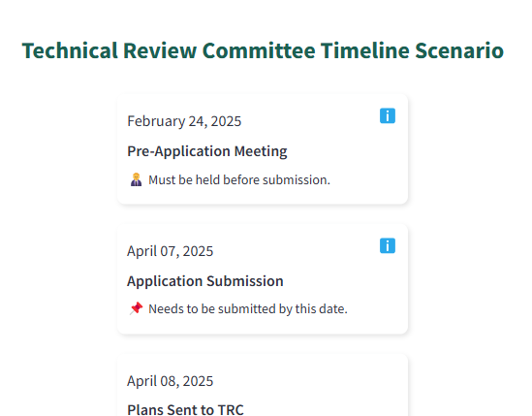This screenshot has height=416, width=532.
Task: Click the word 'Review' in page title
Action: pos(160,50)
